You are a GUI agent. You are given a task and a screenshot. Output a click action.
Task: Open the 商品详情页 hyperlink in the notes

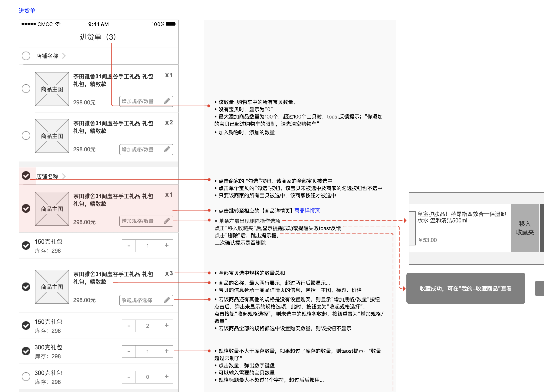pyautogui.click(x=307, y=210)
